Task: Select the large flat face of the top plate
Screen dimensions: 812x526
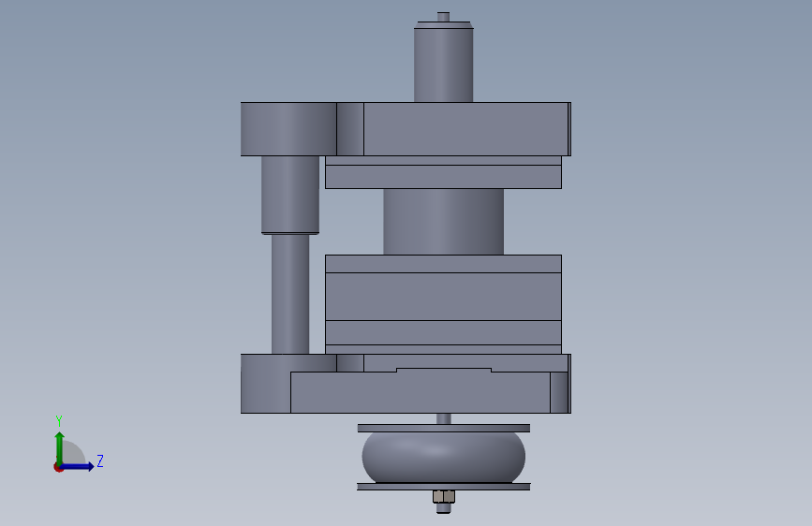Action: coord(465,129)
